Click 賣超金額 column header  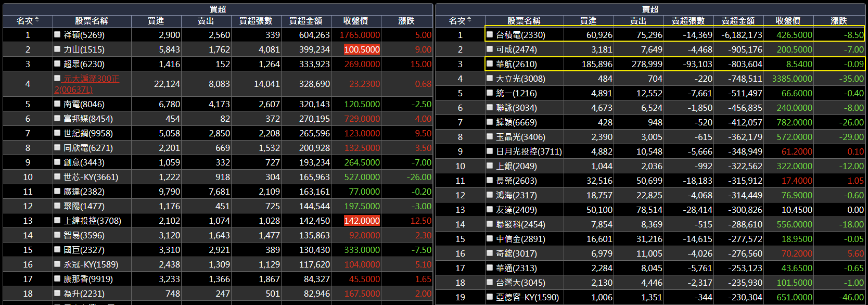coord(738,21)
